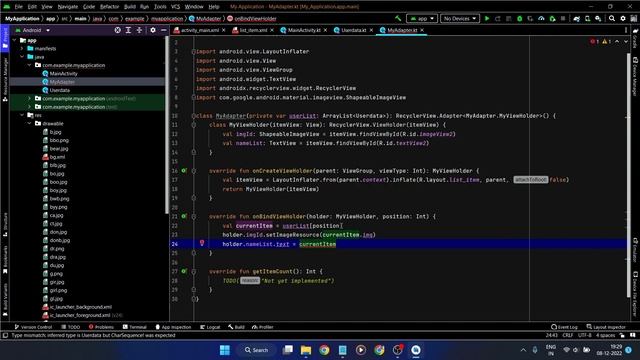Toggle the Structure side tab

tap(5, 224)
